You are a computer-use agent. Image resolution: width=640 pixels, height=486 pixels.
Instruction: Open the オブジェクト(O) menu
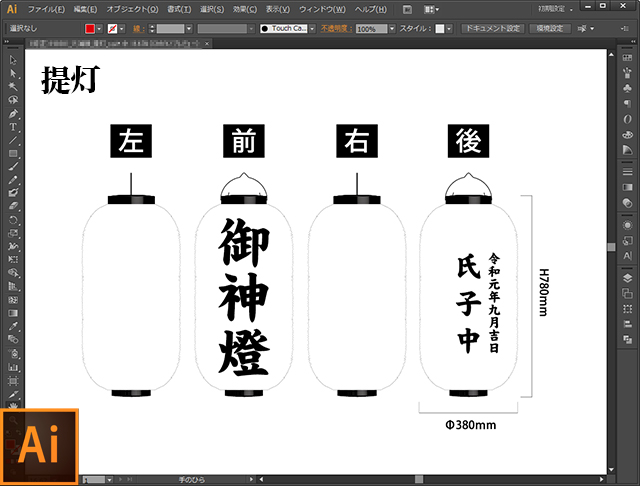[129, 9]
